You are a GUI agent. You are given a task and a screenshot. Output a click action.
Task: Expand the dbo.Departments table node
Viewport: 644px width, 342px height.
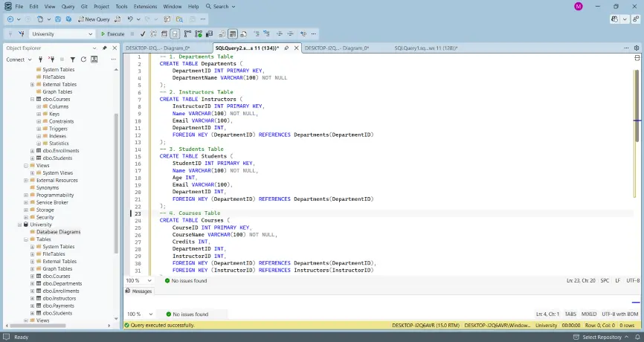(x=33, y=284)
